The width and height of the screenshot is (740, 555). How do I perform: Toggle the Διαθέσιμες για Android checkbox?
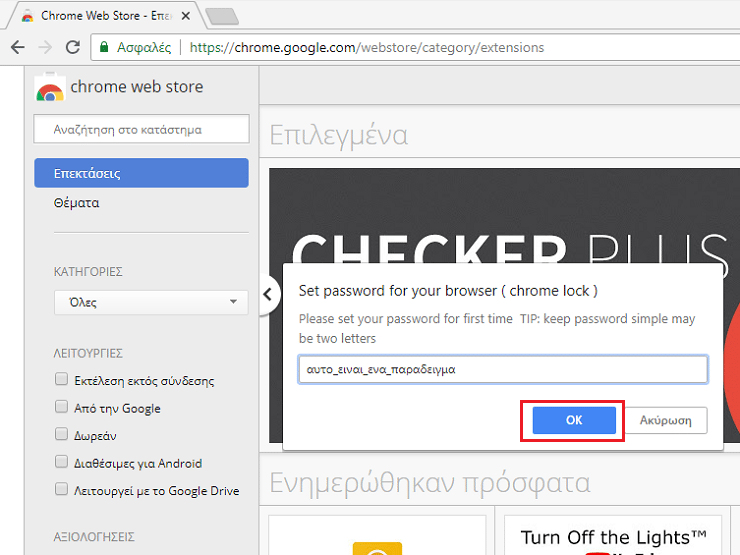(x=61, y=461)
